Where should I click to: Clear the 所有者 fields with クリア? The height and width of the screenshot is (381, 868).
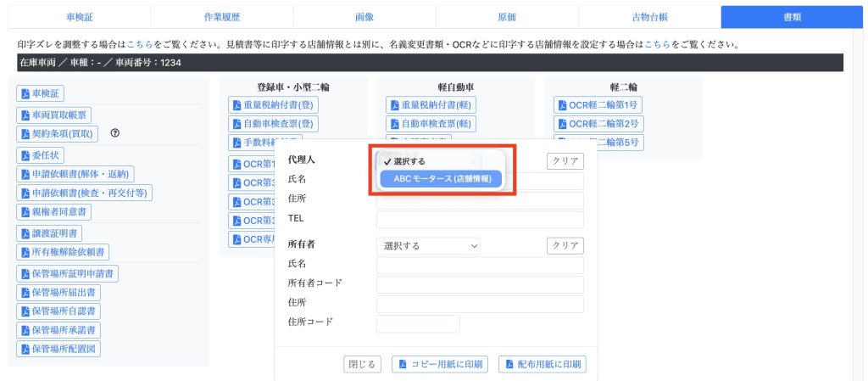pos(565,246)
